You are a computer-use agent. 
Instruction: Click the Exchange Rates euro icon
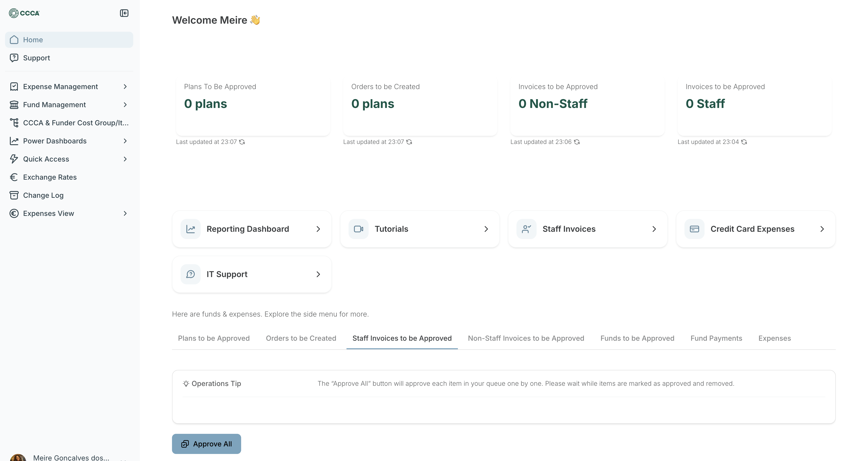[x=14, y=177]
